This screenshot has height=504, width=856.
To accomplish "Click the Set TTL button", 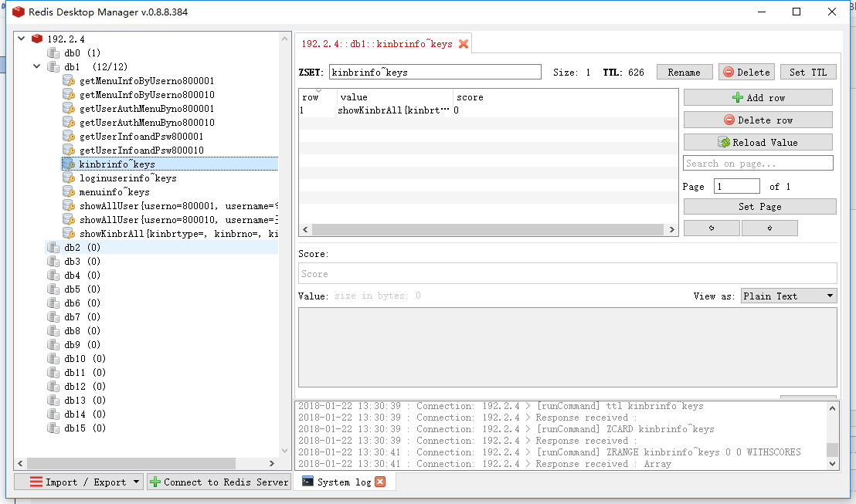I will tap(808, 72).
